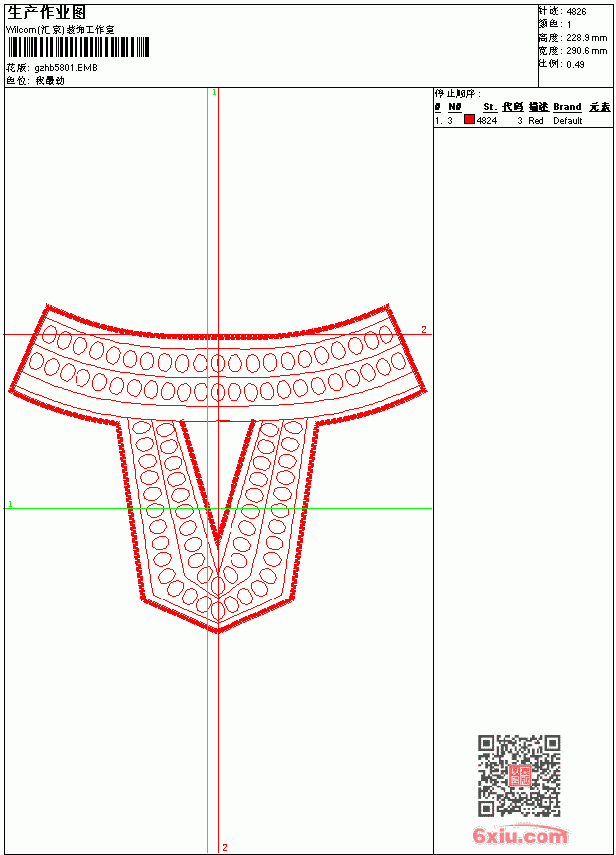The image size is (616, 855).
Task: Click the red seal in the QR code center
Action: pos(520,775)
